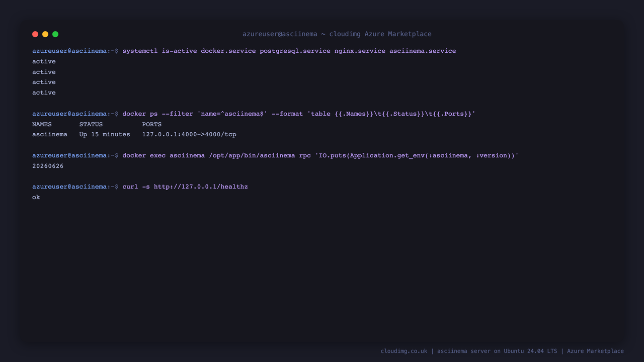The image size is (644, 362).
Task: Select the port mapping '127.0.0.1:4000->4000/tcp'
Action: 189,134
